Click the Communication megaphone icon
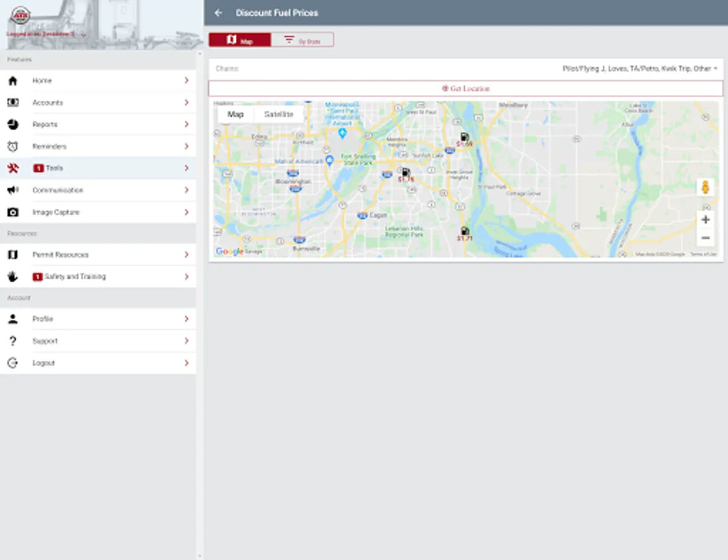This screenshot has width=728, height=560. pos(12,190)
